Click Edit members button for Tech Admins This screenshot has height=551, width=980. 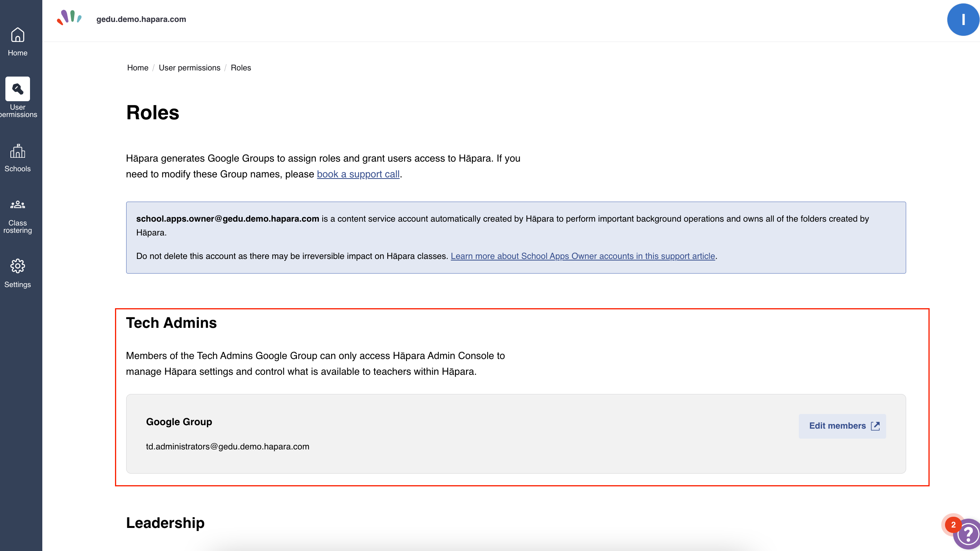coord(842,426)
